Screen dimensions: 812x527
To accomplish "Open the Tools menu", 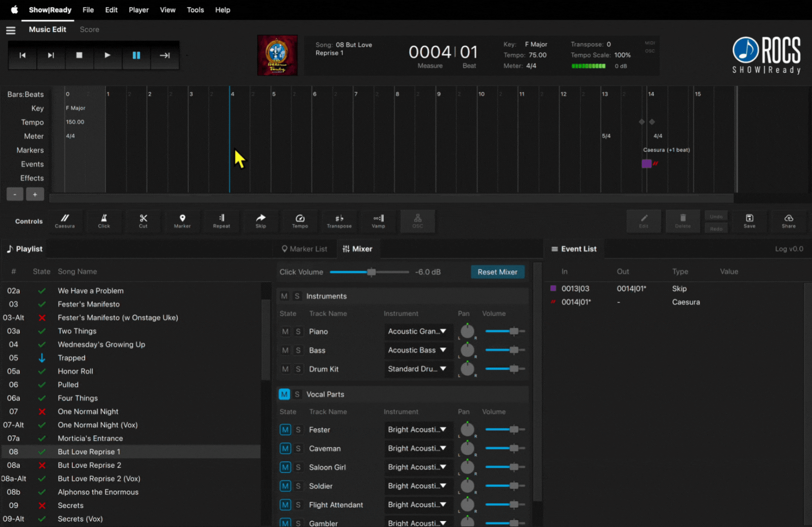I will (195, 10).
